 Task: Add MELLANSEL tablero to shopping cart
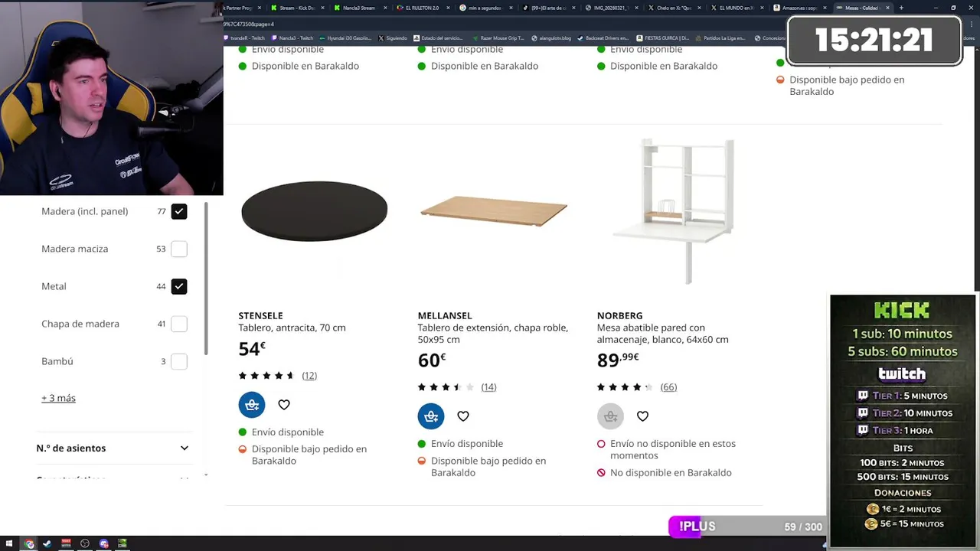point(431,416)
